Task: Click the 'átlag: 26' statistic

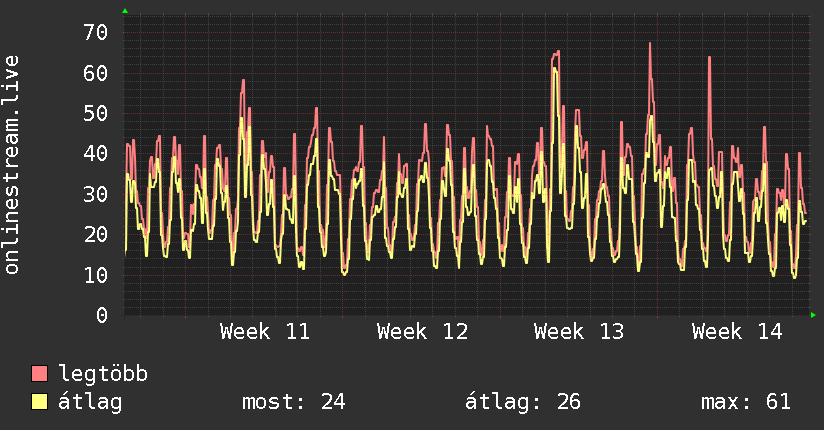Action: tap(523, 402)
